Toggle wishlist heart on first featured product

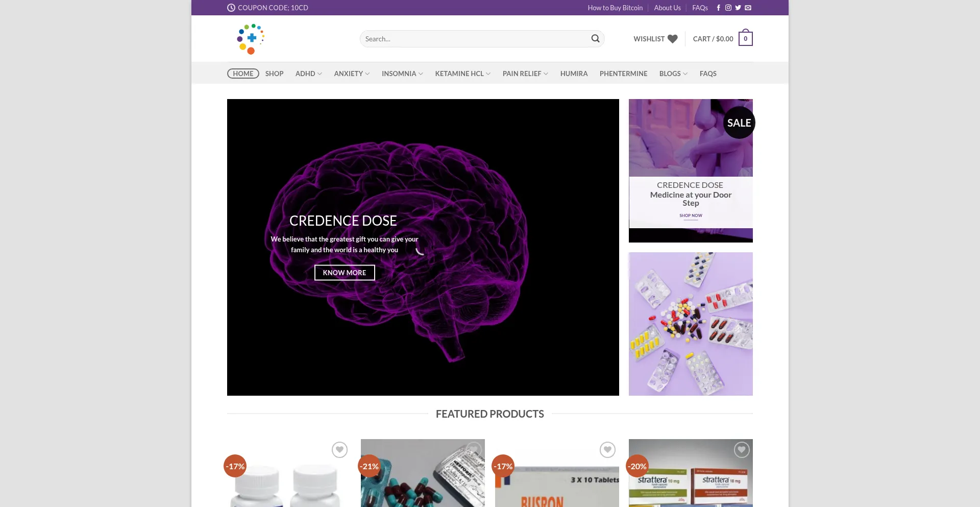pos(339,450)
